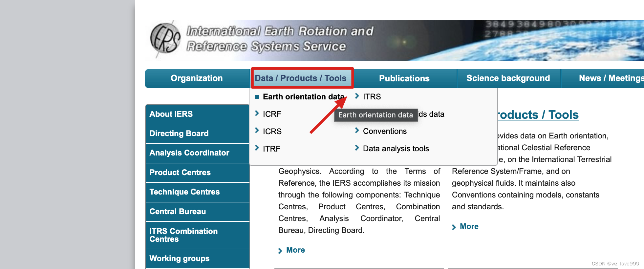This screenshot has width=644, height=269.
Task: Open the Organization menu tab
Action: pos(197,78)
